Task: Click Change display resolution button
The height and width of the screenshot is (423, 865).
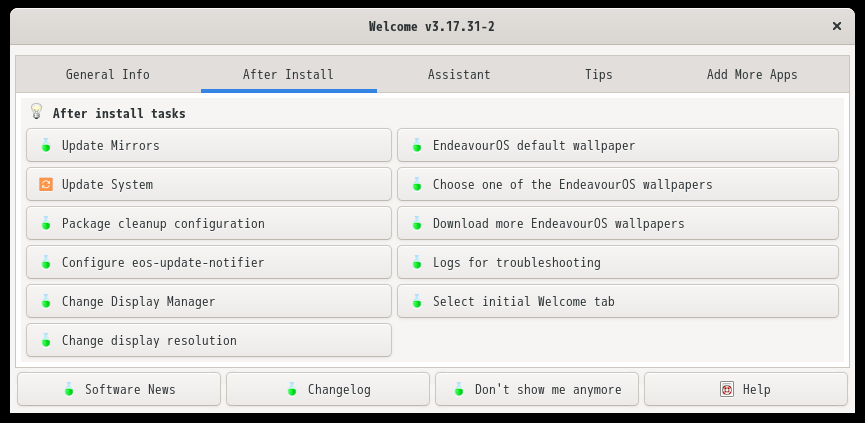Action: [209, 340]
